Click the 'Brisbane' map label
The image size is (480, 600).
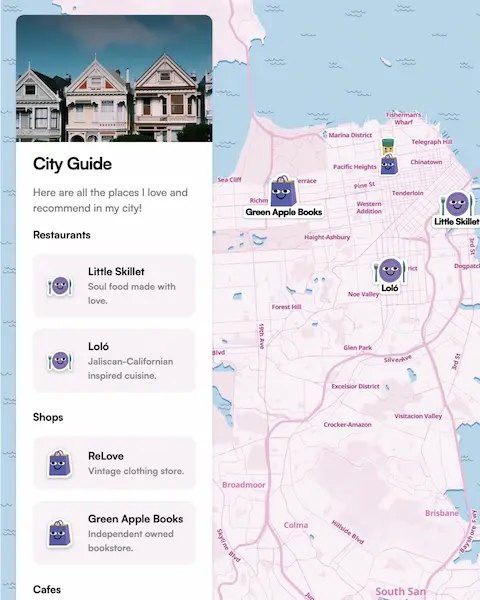coord(442,513)
